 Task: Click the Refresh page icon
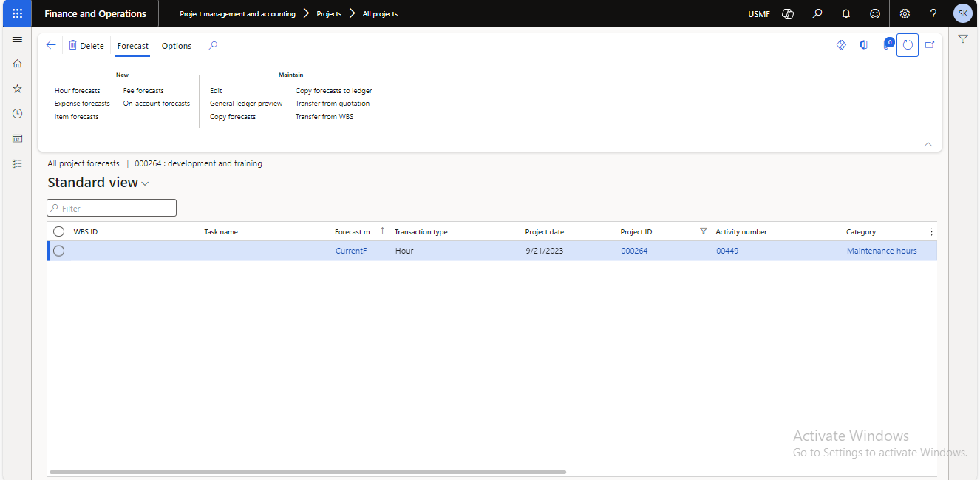[908, 45]
